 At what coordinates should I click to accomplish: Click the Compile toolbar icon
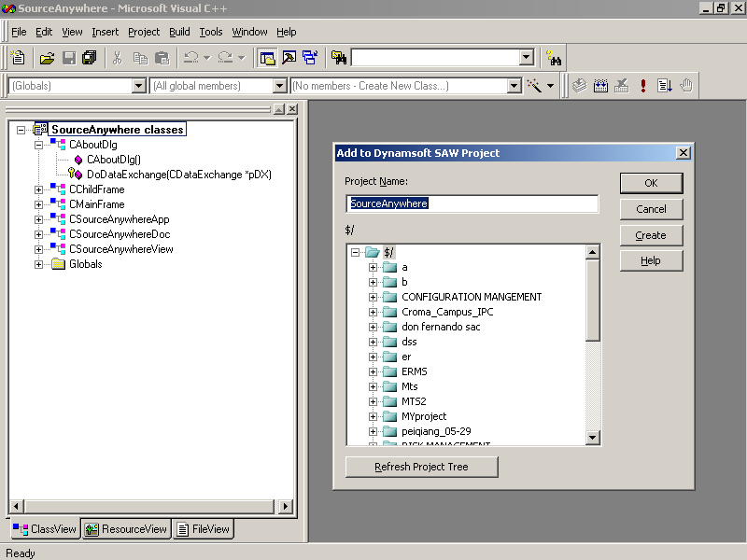pyautogui.click(x=579, y=86)
